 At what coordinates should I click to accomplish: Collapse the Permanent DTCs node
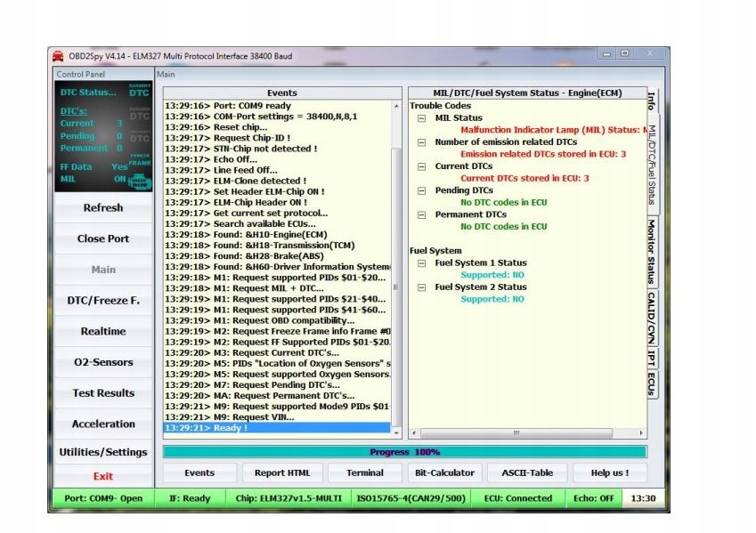(421, 214)
